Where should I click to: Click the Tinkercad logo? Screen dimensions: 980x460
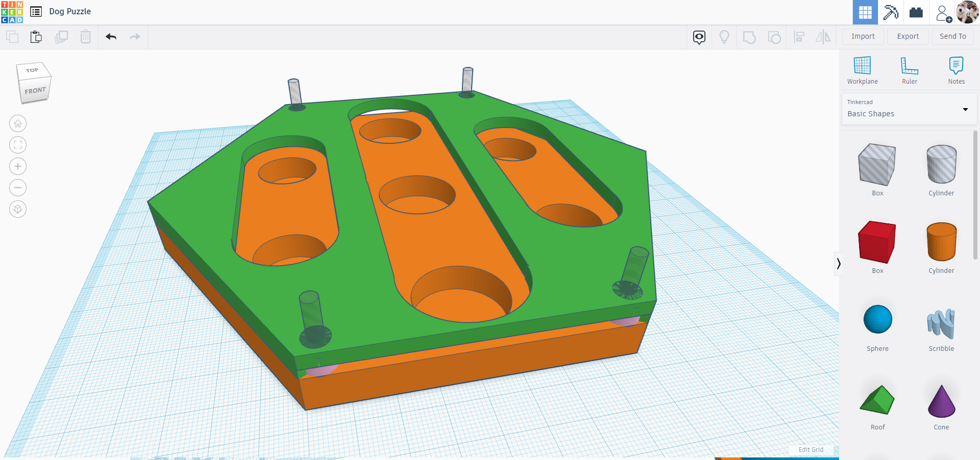coord(12,12)
